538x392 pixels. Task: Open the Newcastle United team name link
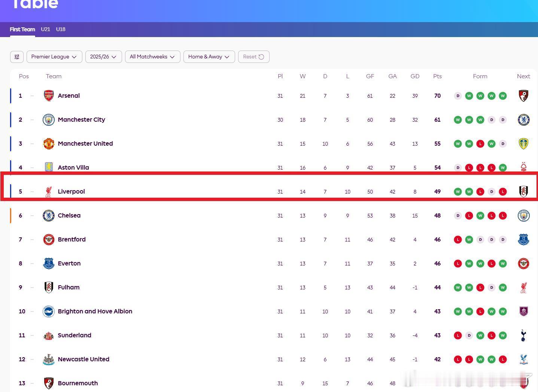pos(84,359)
